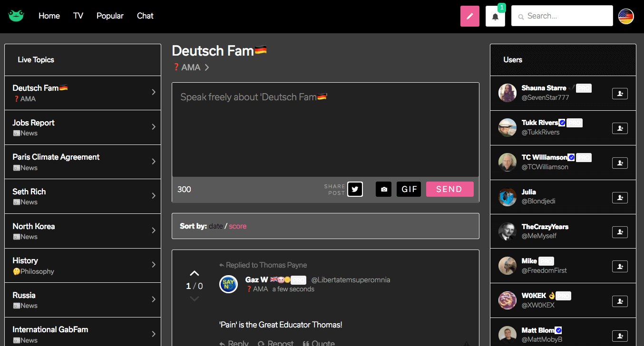Follow @Blondjedi using the add-user icon
Screen dimensions: 644x346
620,197
